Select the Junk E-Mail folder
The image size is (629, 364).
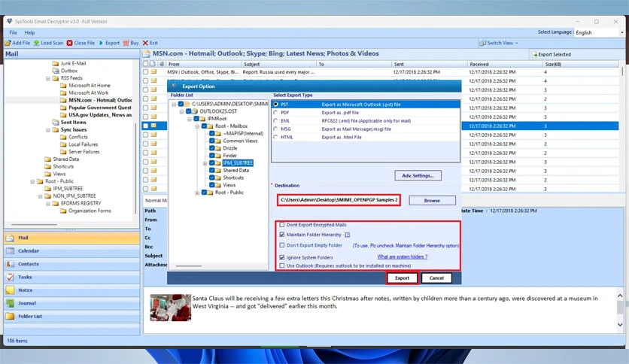pyautogui.click(x=73, y=63)
